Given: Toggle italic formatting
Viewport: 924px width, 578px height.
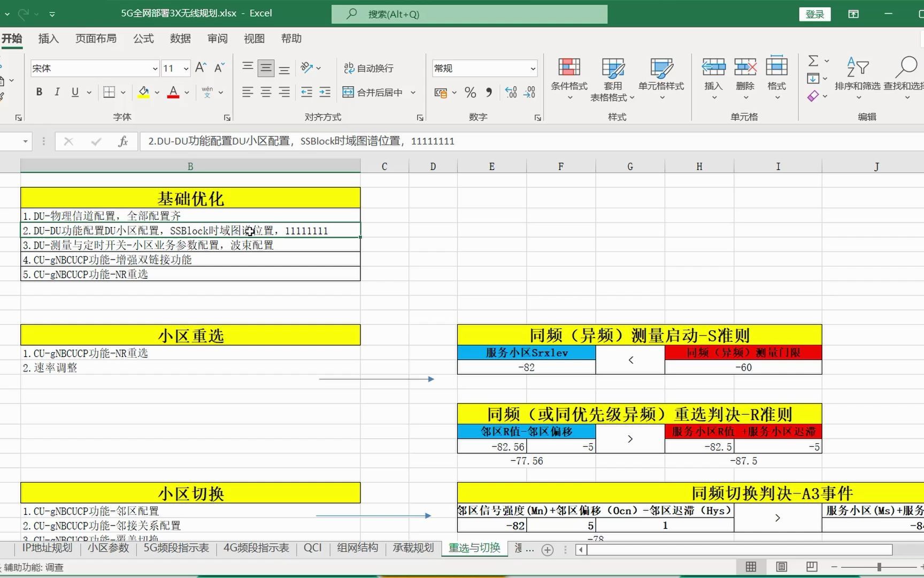Looking at the screenshot, I should coord(57,92).
